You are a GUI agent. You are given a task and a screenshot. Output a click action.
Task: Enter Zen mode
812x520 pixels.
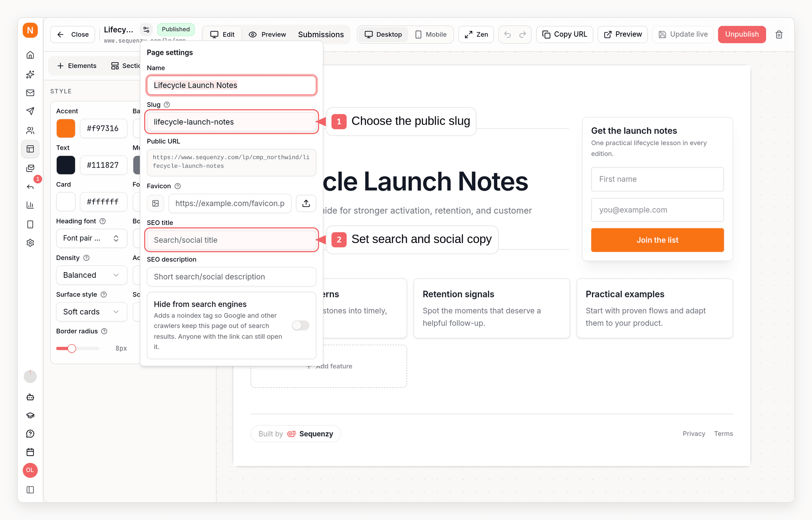click(476, 34)
